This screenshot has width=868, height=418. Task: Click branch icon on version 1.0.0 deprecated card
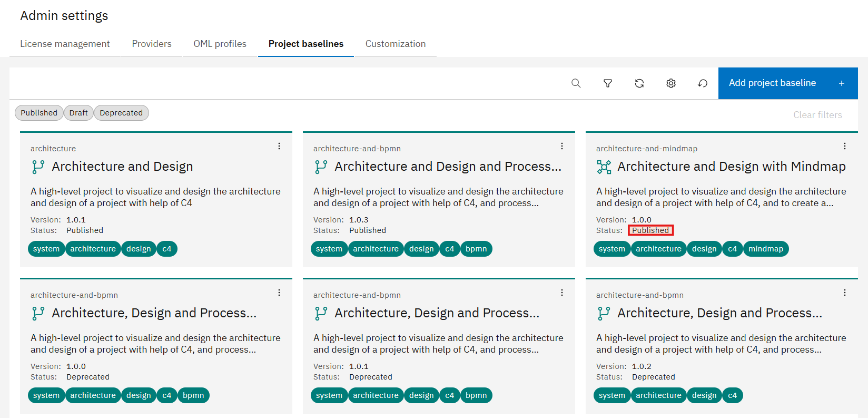(x=38, y=313)
